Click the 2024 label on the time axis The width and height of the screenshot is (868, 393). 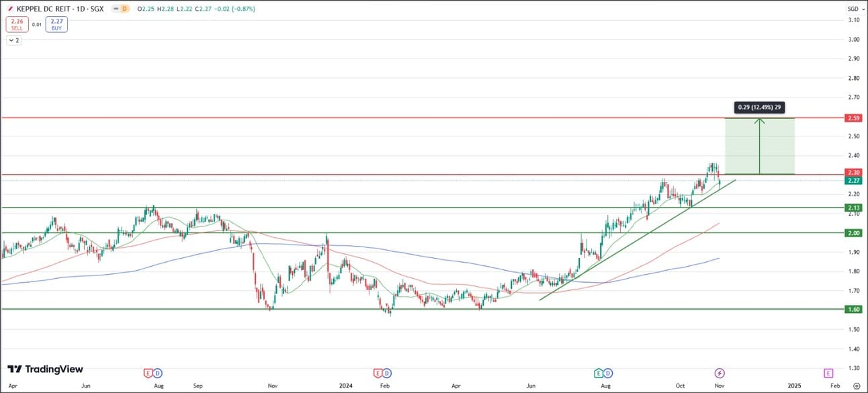[346, 386]
